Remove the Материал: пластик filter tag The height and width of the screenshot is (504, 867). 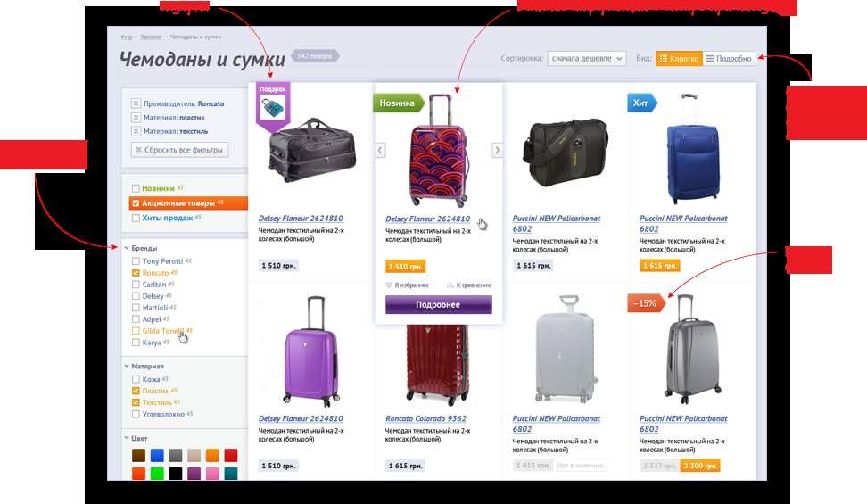tap(136, 117)
